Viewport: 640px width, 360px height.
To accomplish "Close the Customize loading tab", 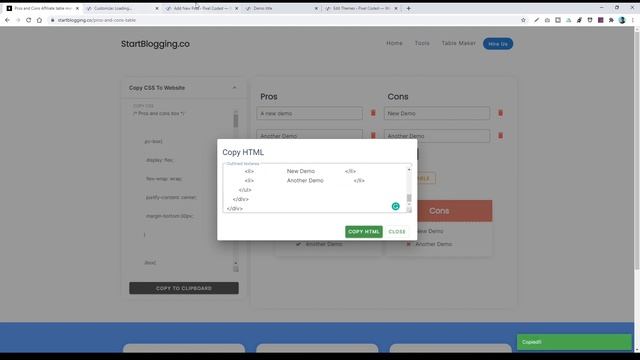I will (x=157, y=8).
